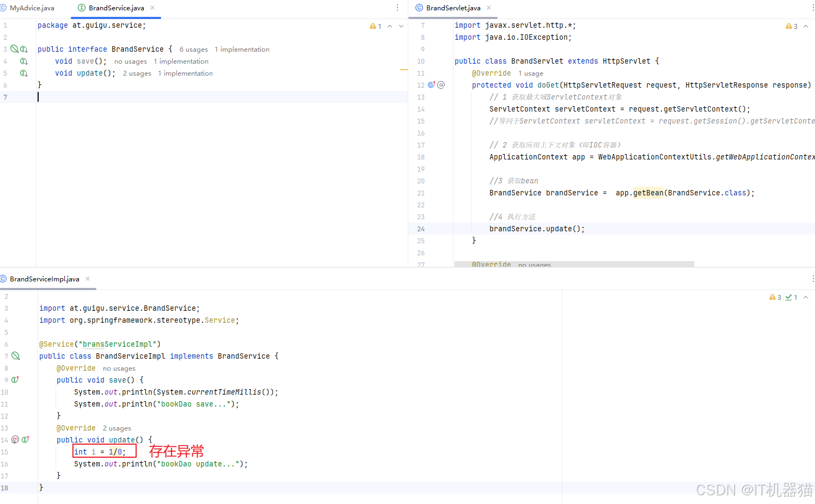Click 'brandService.update();' in BrandServlet.java
Screen dimensions: 815x504
(537, 229)
